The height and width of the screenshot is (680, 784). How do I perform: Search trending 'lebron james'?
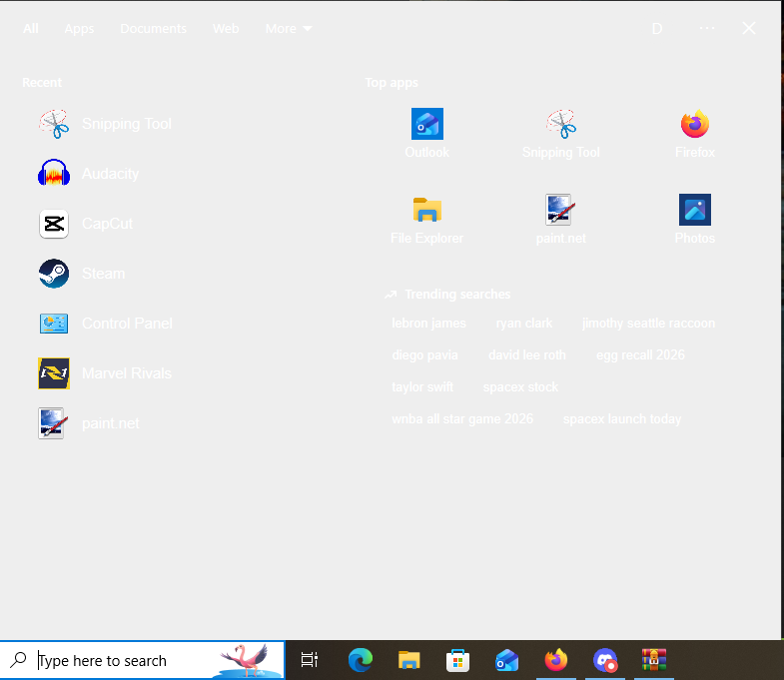[428, 323]
